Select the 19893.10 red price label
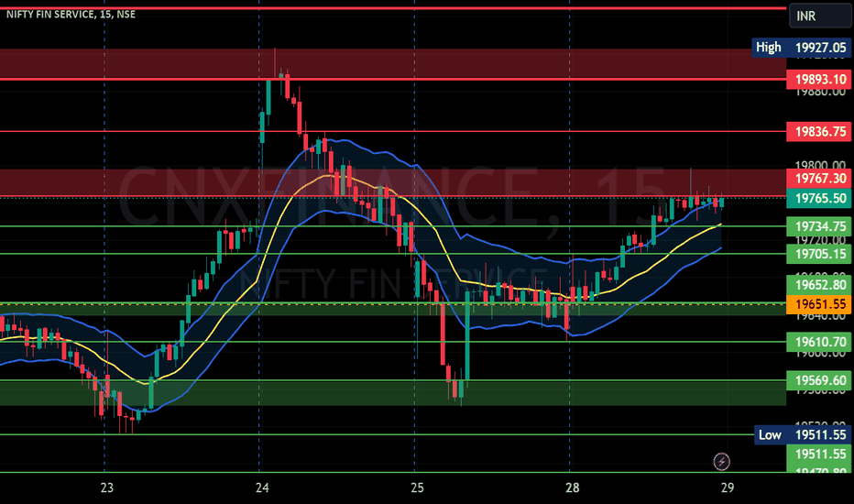 pyautogui.click(x=820, y=80)
